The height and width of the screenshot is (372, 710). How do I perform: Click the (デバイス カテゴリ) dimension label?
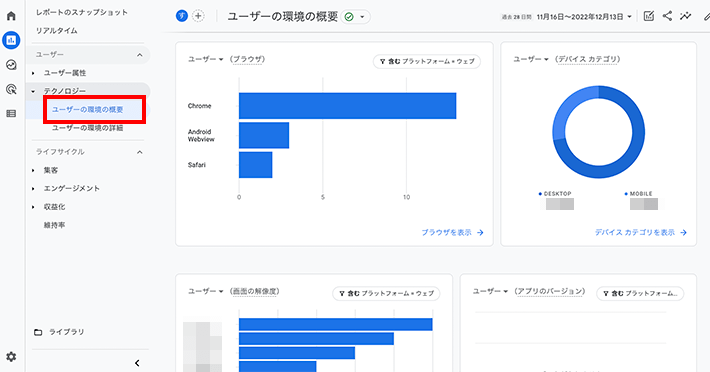[x=587, y=59]
